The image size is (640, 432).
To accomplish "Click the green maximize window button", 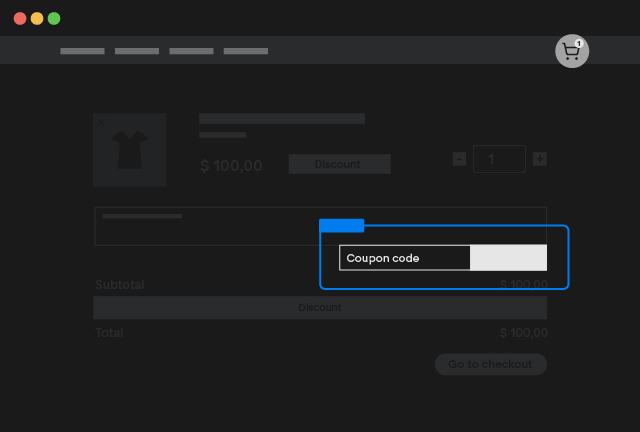I will coord(54,18).
